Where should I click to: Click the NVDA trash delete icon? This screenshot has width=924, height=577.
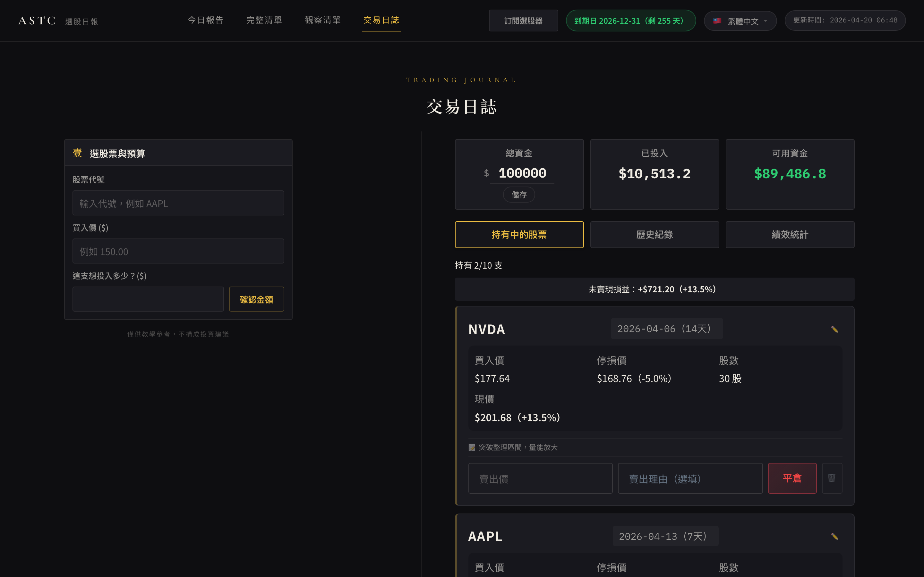[832, 478]
